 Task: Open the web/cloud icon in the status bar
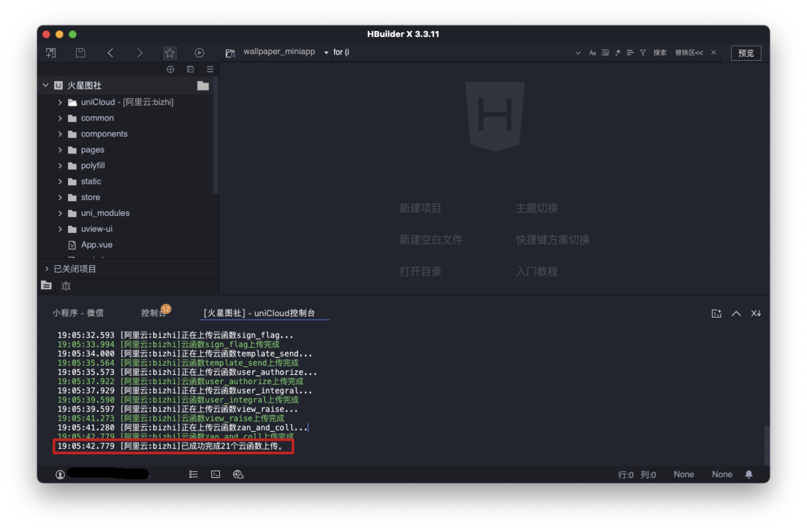pos(238,474)
